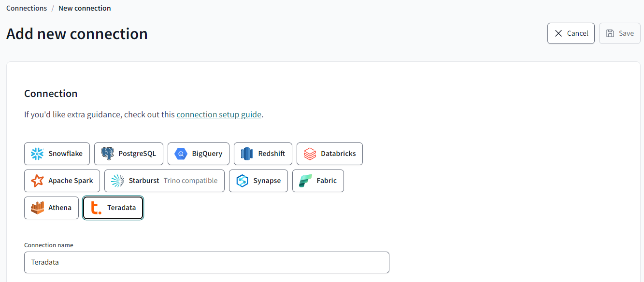Click the X icon inside Cancel
This screenshot has width=644, height=282.
point(558,33)
